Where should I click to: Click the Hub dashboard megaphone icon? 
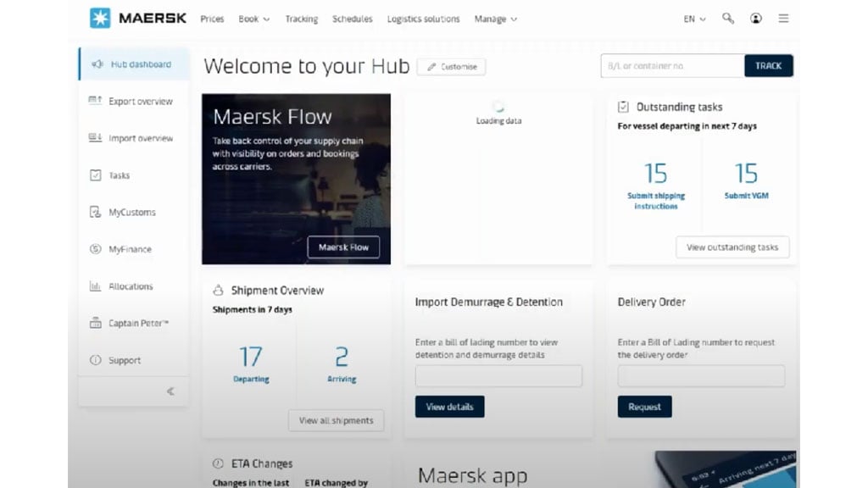tap(97, 64)
